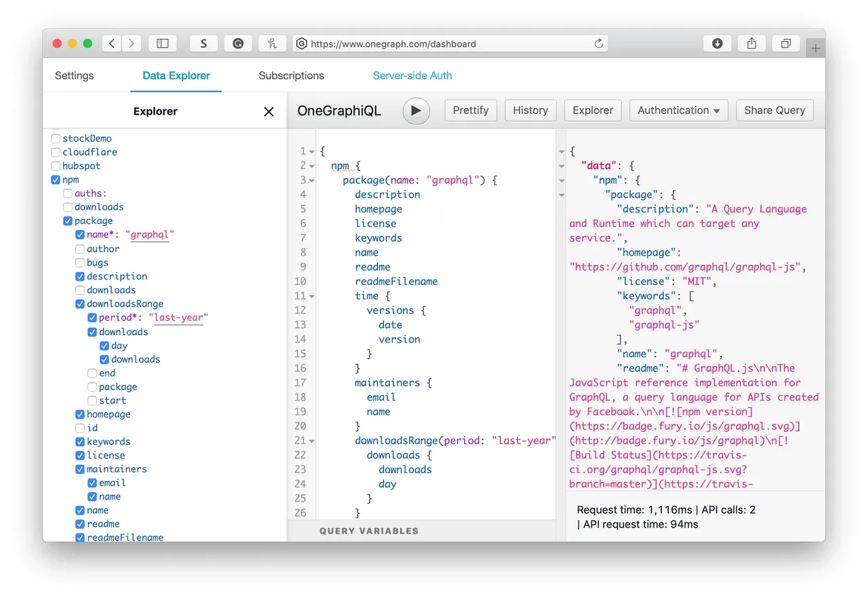Click the site icon in the address bar

click(302, 43)
